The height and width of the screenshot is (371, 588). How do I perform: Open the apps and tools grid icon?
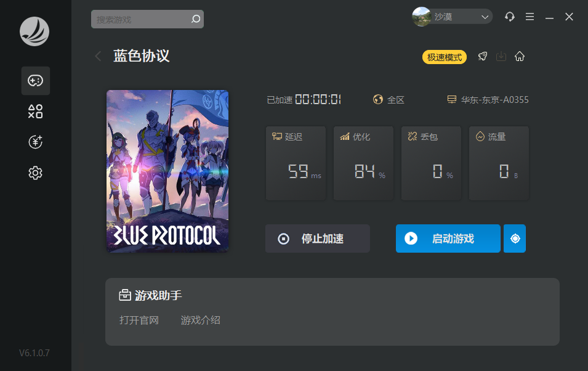tap(36, 112)
